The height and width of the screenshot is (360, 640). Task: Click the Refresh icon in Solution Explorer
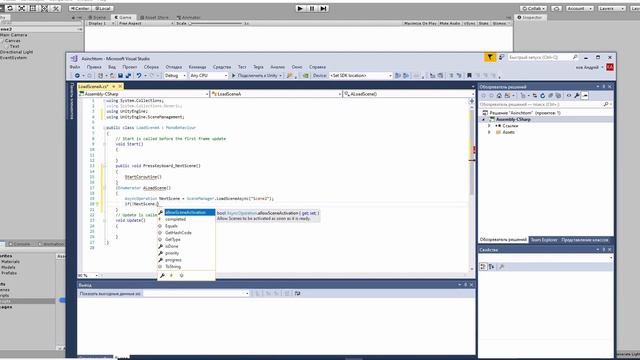542,96
